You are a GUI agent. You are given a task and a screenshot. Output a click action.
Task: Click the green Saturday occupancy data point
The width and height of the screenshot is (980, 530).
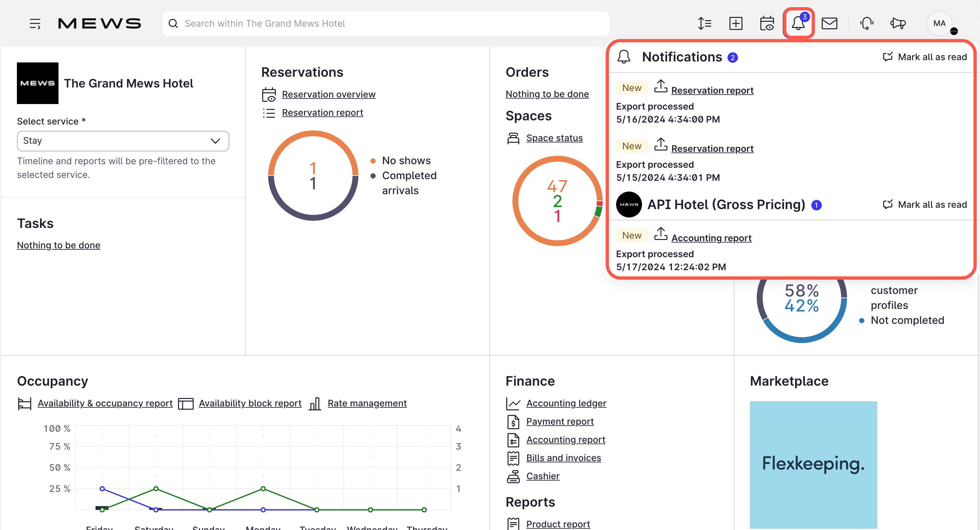(156, 488)
